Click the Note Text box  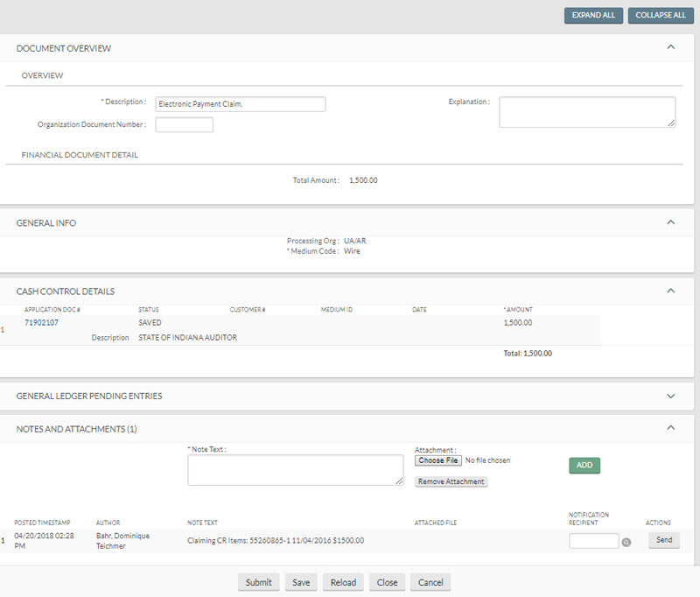(x=295, y=469)
